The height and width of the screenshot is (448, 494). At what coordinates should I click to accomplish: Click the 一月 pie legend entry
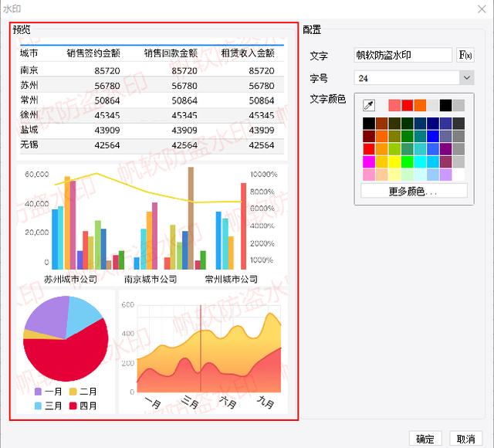[x=48, y=392]
